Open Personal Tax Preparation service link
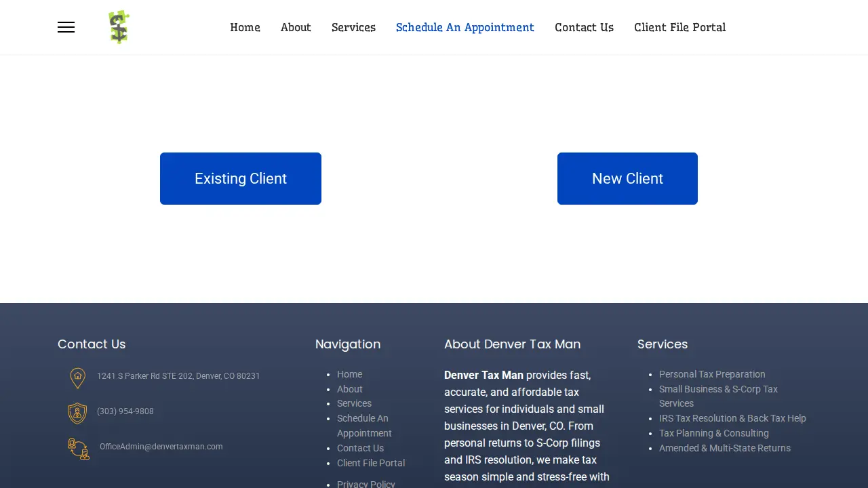Image resolution: width=868 pixels, height=488 pixels. [x=712, y=374]
